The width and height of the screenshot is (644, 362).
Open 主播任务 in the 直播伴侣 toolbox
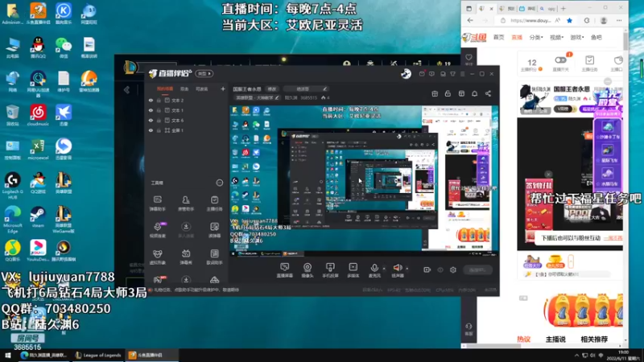point(214,204)
